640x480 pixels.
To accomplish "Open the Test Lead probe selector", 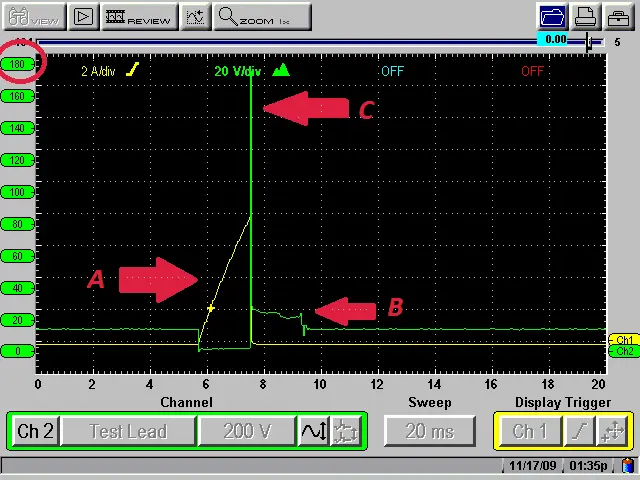I will point(127,431).
